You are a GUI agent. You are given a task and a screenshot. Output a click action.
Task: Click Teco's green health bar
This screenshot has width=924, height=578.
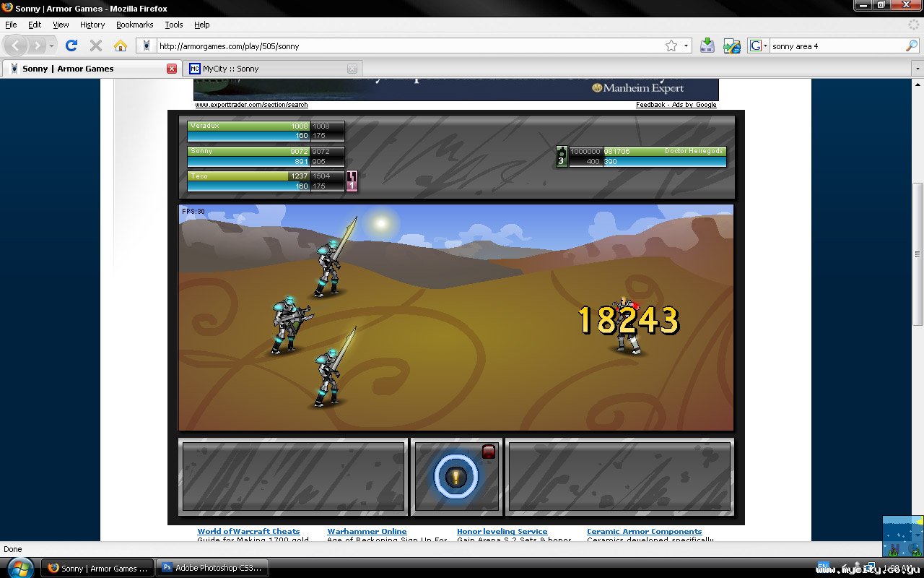pos(249,176)
